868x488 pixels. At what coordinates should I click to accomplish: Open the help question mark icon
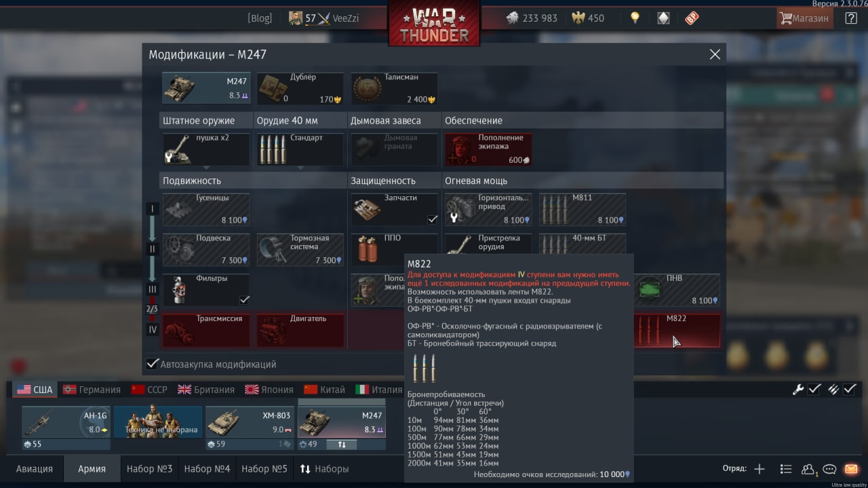[851, 18]
